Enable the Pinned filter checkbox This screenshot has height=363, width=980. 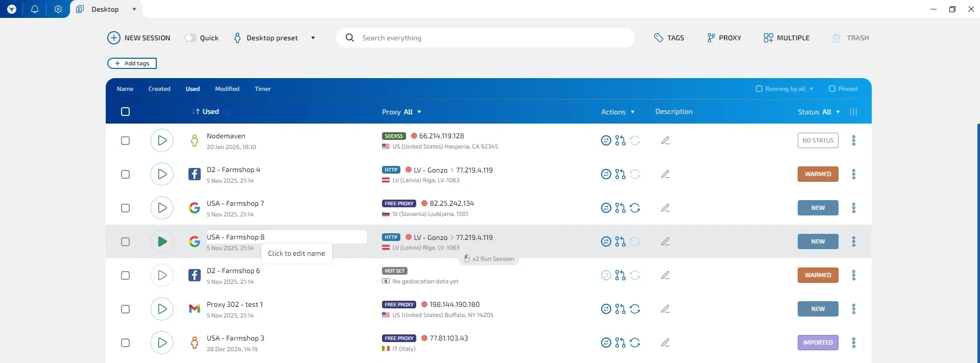click(832, 89)
